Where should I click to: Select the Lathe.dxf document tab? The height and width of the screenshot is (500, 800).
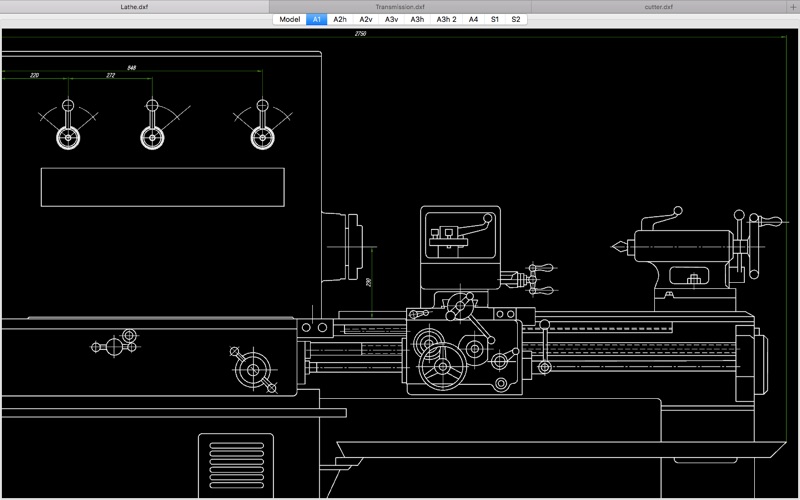click(135, 7)
